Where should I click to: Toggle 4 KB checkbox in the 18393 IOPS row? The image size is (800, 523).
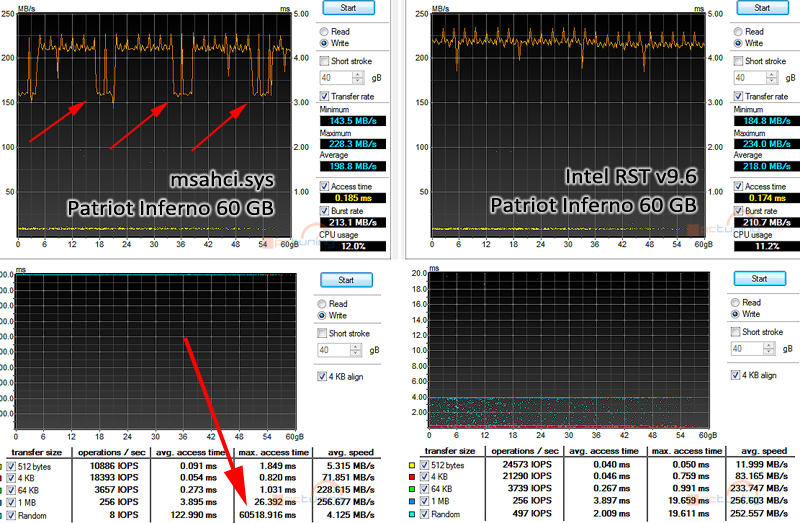tap(11, 478)
